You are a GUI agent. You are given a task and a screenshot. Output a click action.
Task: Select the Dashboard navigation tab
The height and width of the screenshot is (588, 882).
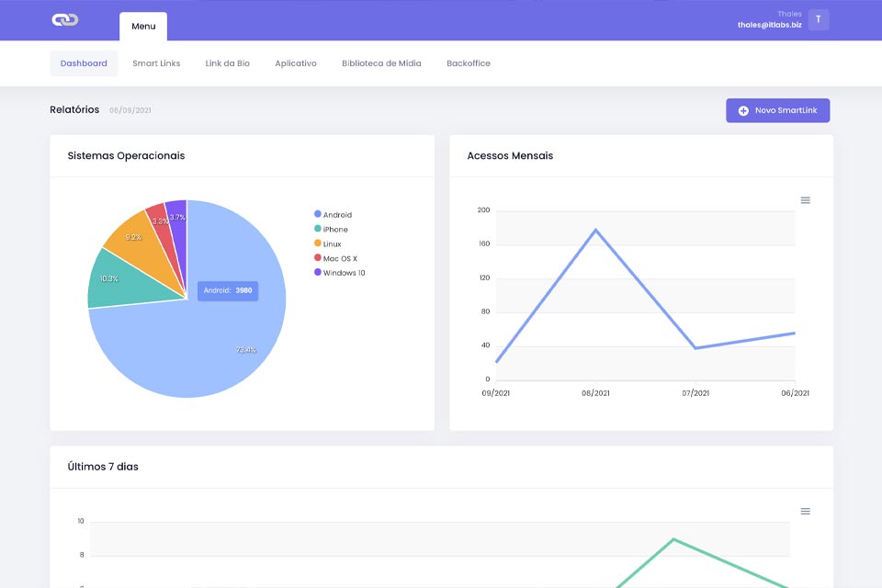tap(84, 63)
